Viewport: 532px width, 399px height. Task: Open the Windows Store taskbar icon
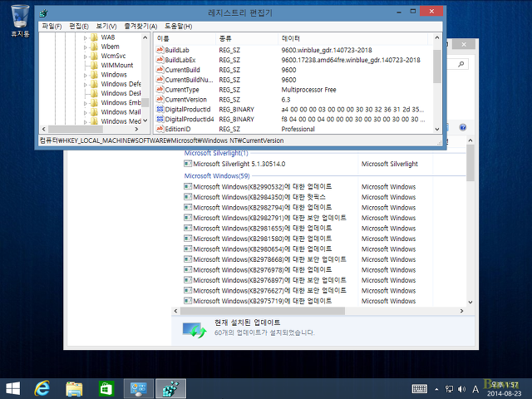106,388
